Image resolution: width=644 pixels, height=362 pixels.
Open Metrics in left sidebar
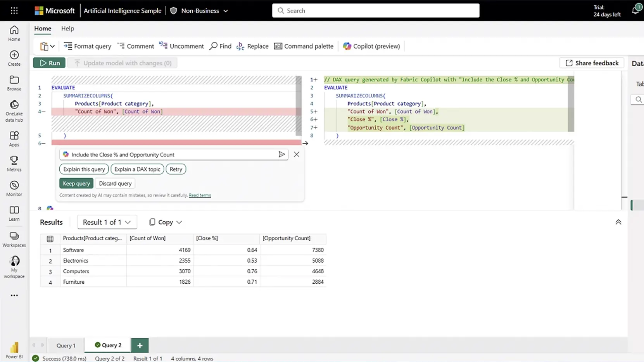coord(14,164)
